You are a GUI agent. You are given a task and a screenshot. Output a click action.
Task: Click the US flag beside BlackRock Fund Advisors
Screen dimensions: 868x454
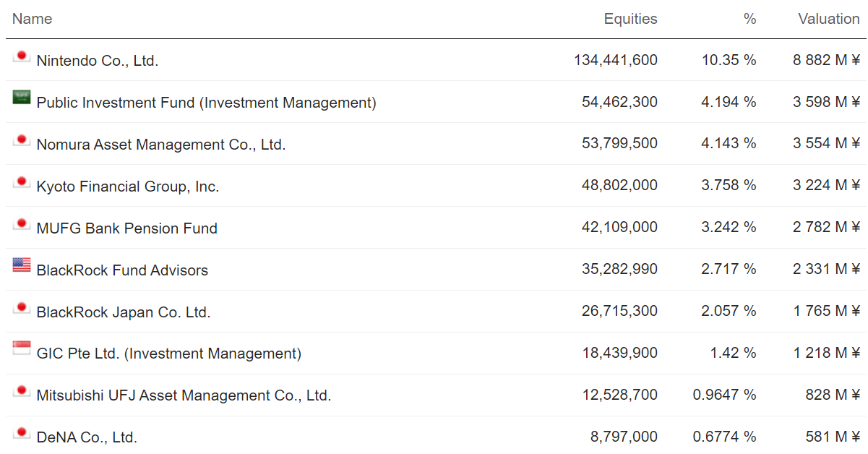pyautogui.click(x=22, y=265)
